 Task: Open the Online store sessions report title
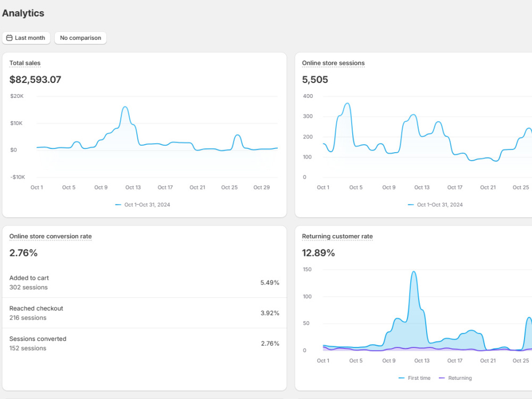coord(333,63)
